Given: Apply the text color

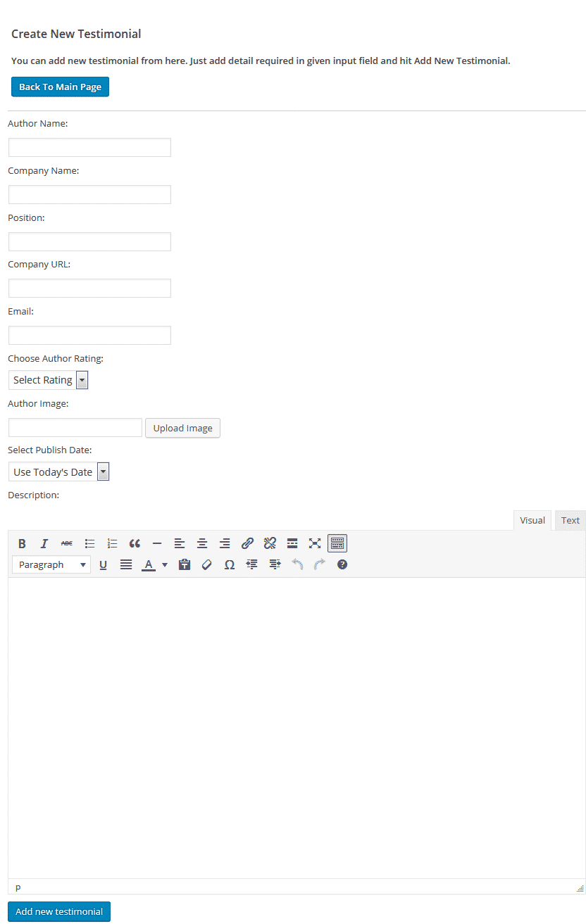Looking at the screenshot, I should [149, 564].
